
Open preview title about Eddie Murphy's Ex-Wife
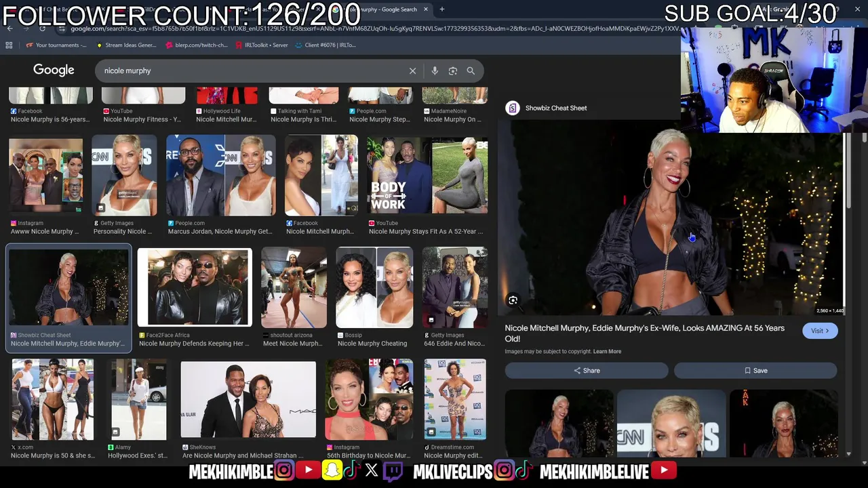[x=644, y=333]
